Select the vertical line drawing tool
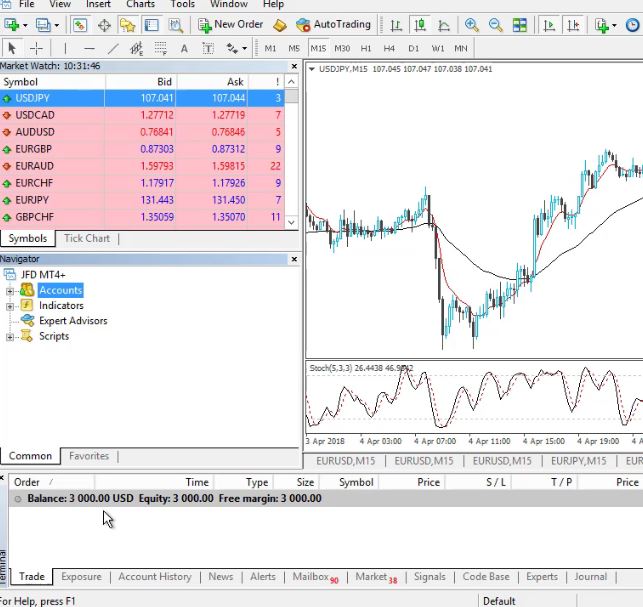 pyautogui.click(x=65, y=48)
